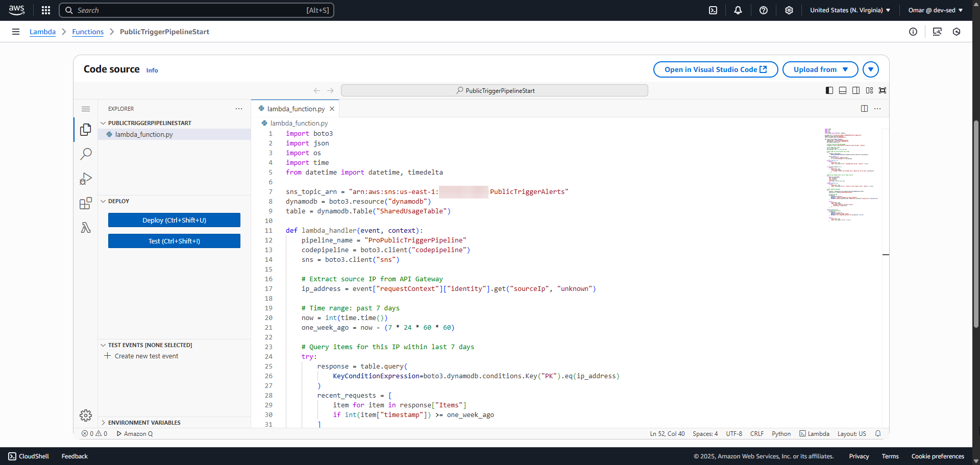
Task: Go to the Lambda breadcrumb link
Action: [42, 32]
